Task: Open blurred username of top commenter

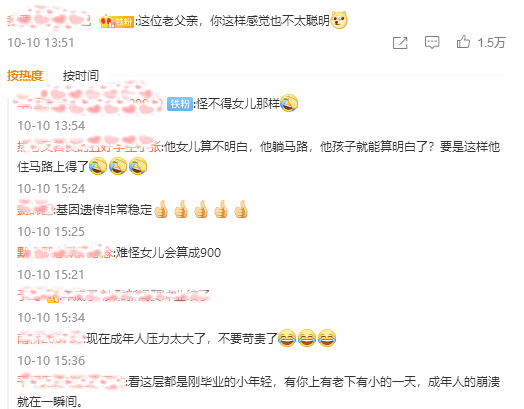Action: pyautogui.click(x=49, y=21)
